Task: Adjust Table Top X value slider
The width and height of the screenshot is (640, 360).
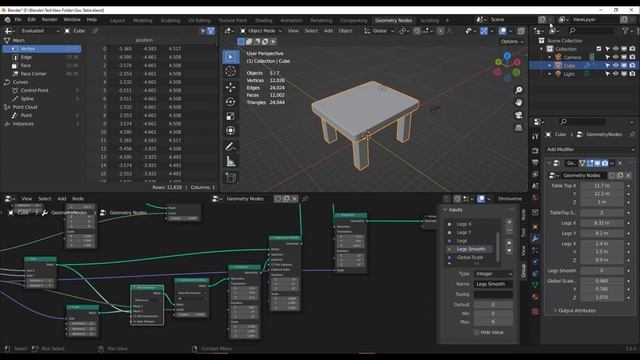Action: click(x=602, y=185)
